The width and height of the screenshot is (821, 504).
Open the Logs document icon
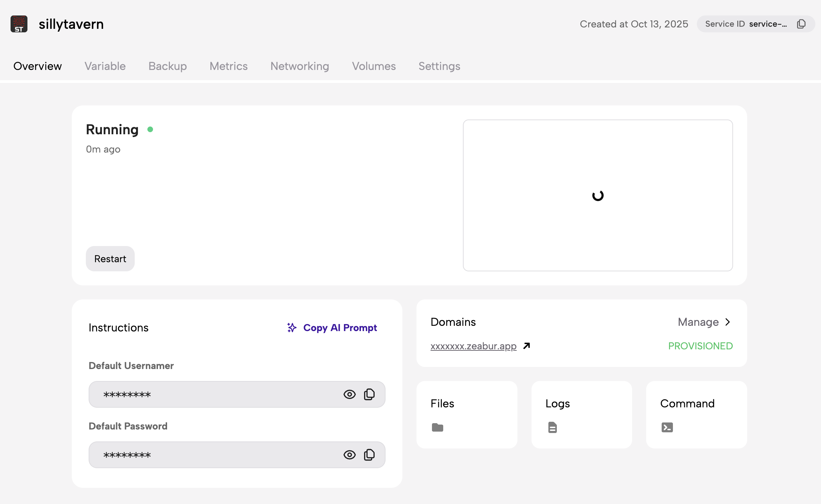click(x=552, y=427)
